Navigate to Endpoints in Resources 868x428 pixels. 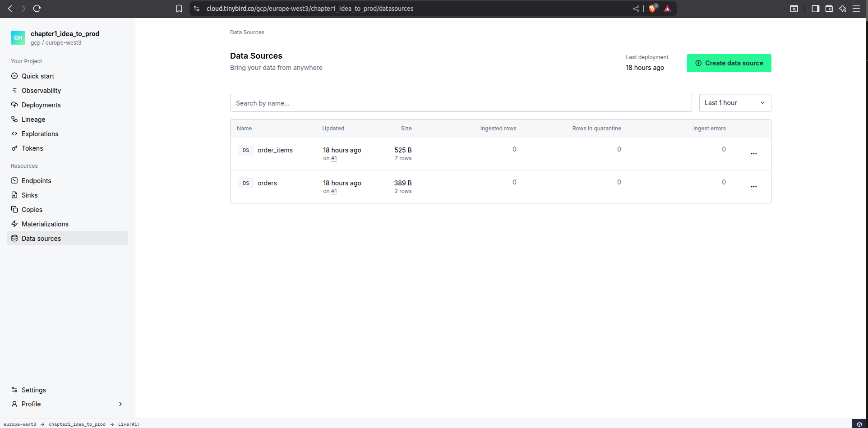(36, 181)
